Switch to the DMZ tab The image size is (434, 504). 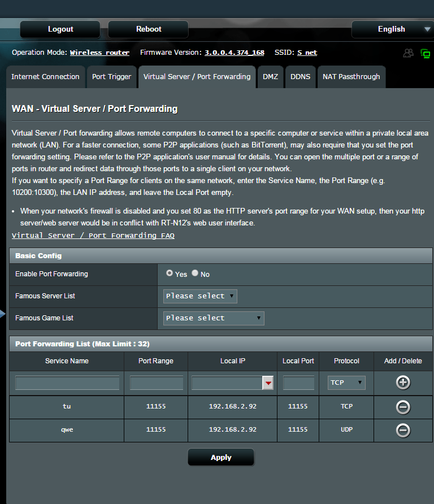click(270, 77)
